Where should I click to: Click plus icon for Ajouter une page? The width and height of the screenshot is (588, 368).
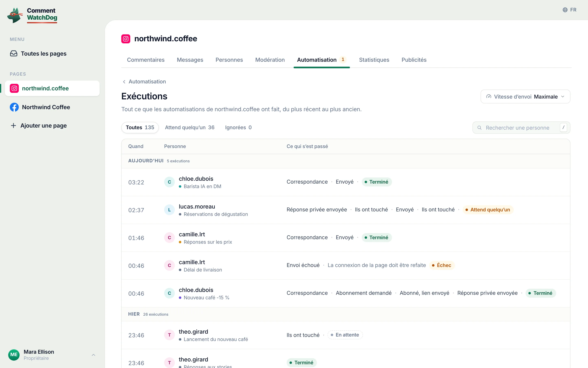(x=14, y=126)
